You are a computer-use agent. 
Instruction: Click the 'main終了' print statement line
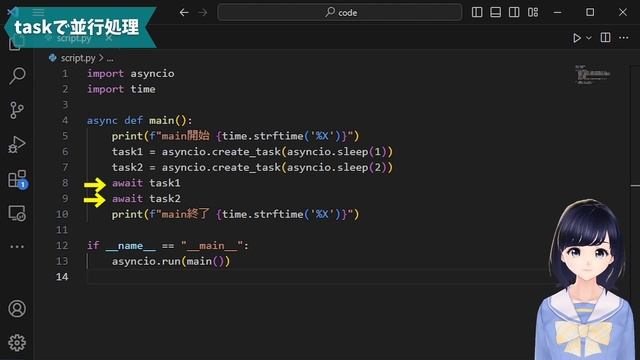[236, 214]
